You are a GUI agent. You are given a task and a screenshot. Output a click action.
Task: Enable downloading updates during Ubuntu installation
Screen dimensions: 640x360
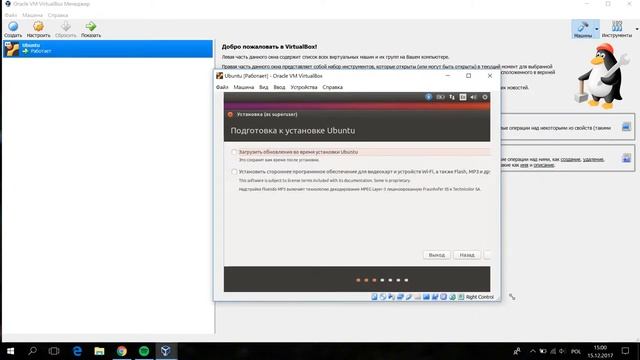[234, 152]
